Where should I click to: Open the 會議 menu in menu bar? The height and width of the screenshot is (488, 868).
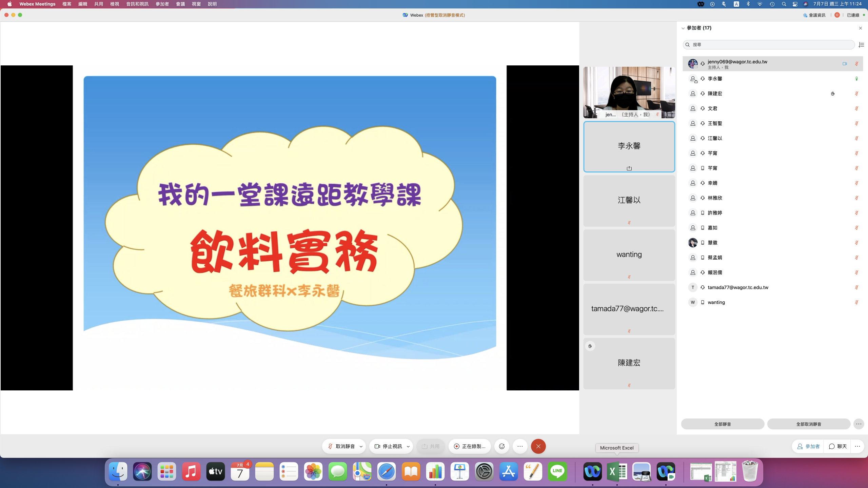coord(180,4)
